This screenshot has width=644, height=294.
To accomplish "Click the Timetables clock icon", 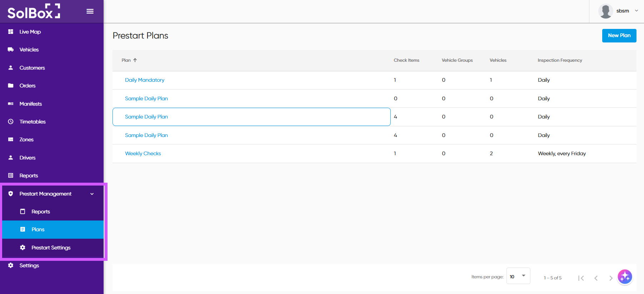I will click(11, 122).
